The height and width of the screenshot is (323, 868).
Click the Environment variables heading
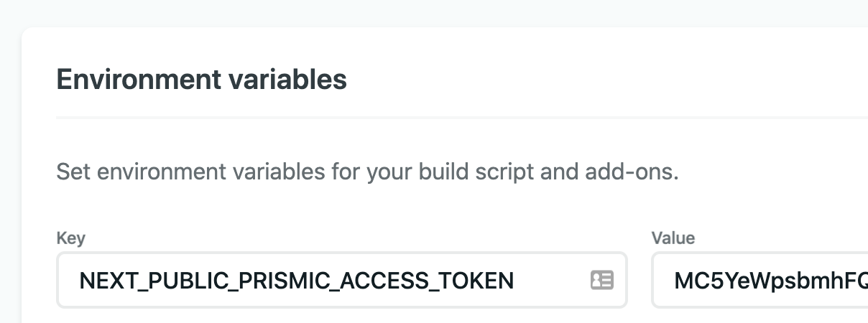pyautogui.click(x=201, y=79)
